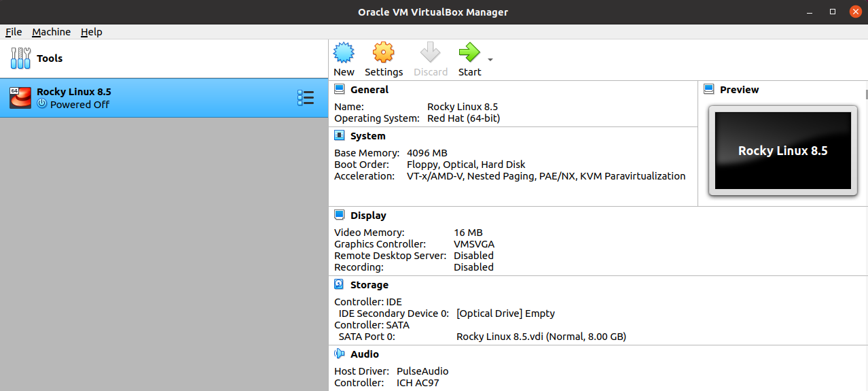This screenshot has width=868, height=391.
Task: Click Optical Drive Empty storage link
Action: pos(505,313)
